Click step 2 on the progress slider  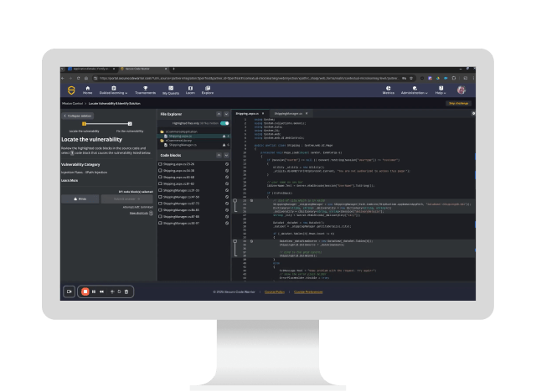point(131,124)
